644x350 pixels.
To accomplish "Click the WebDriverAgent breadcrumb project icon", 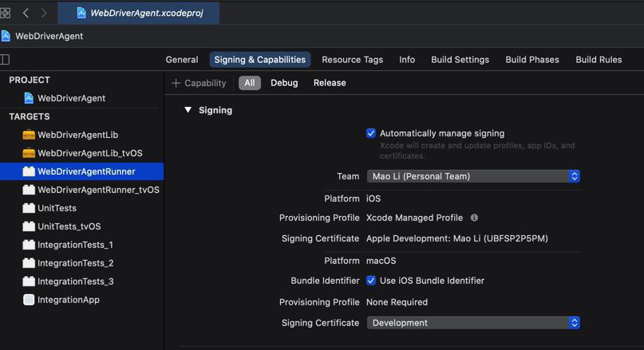I will [6, 36].
